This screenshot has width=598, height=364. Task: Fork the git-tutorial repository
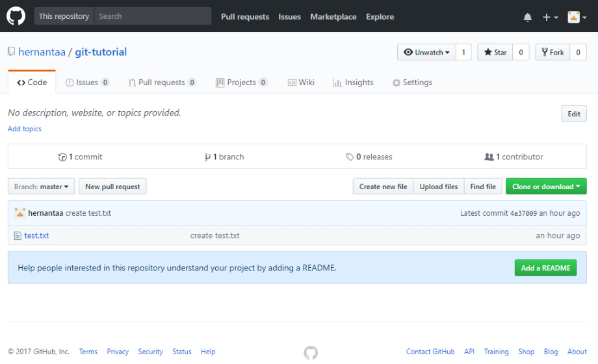click(x=552, y=52)
